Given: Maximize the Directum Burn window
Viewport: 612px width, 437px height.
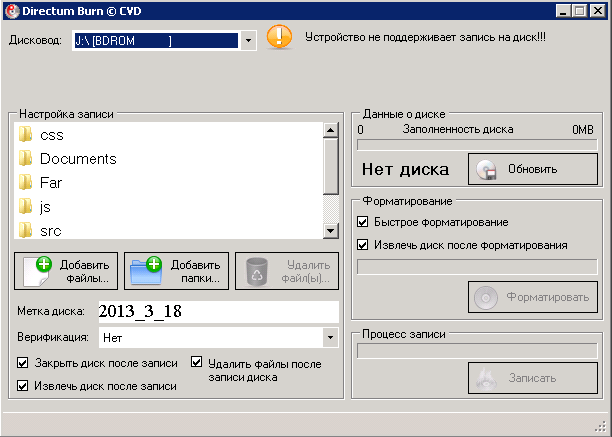Looking at the screenshot, I should click(580, 11).
